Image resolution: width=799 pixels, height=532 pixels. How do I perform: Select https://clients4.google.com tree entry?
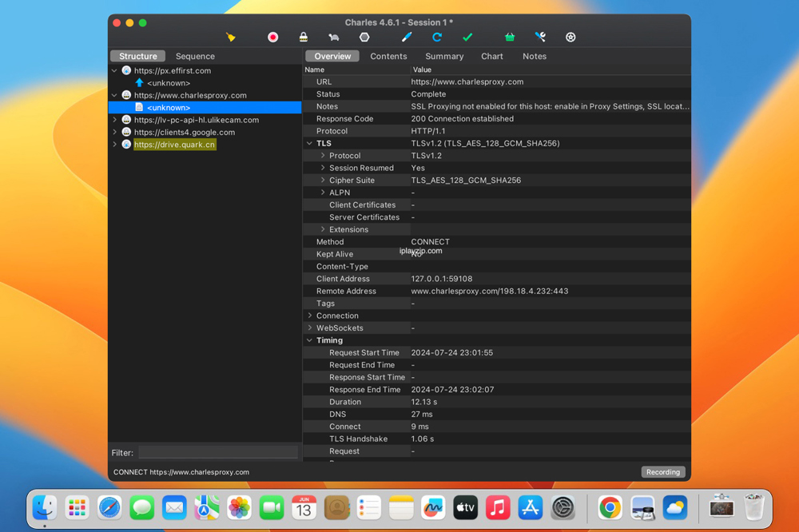click(x=185, y=132)
